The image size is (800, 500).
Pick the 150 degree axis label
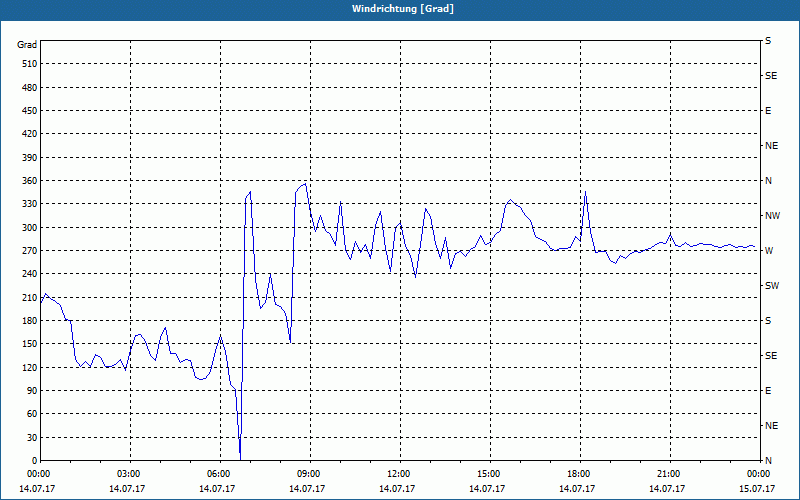click(x=29, y=344)
